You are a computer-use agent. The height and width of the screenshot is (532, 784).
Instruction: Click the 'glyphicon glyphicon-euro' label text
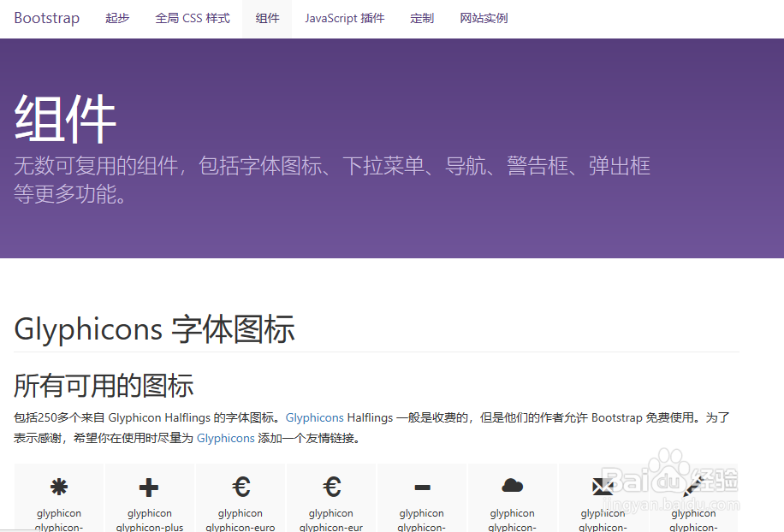[241, 520]
